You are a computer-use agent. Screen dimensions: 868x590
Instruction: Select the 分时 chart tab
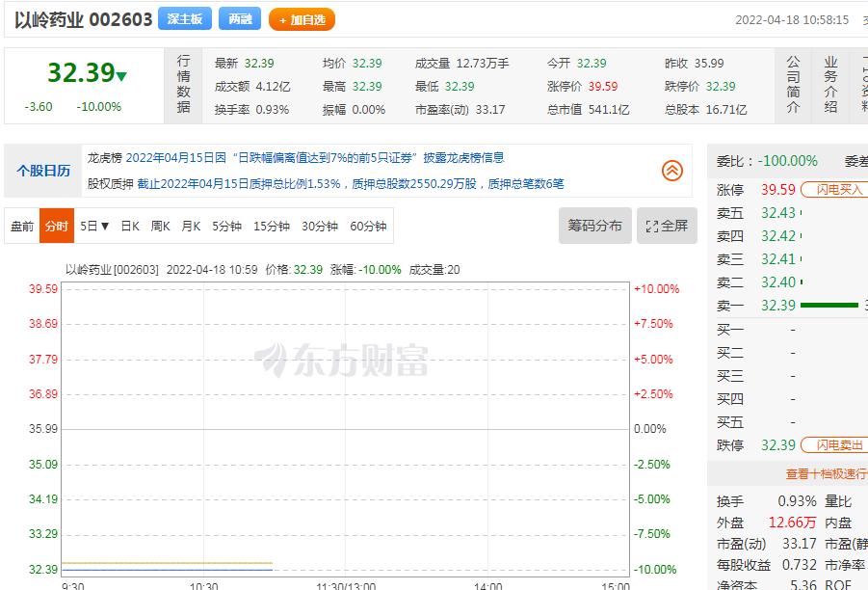point(57,226)
